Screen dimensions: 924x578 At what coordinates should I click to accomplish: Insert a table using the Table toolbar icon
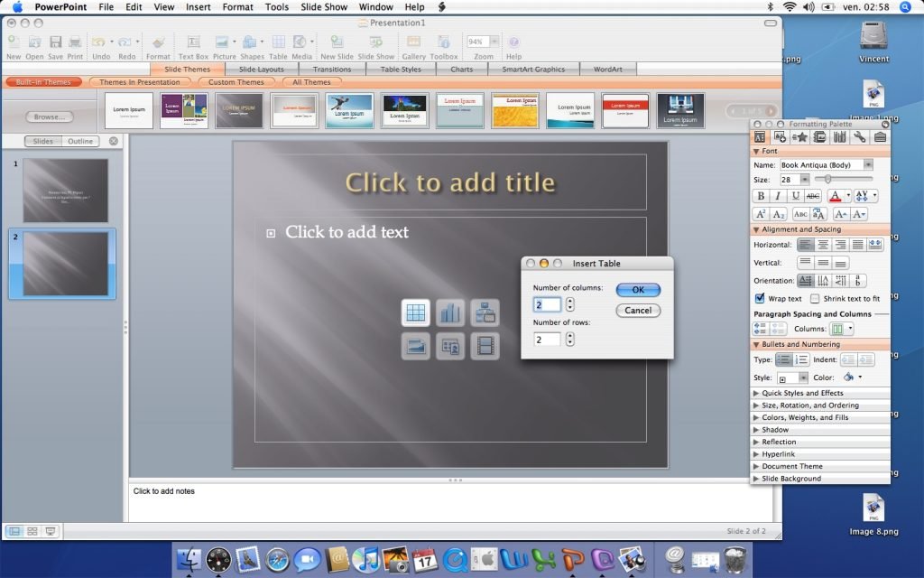coord(278,41)
